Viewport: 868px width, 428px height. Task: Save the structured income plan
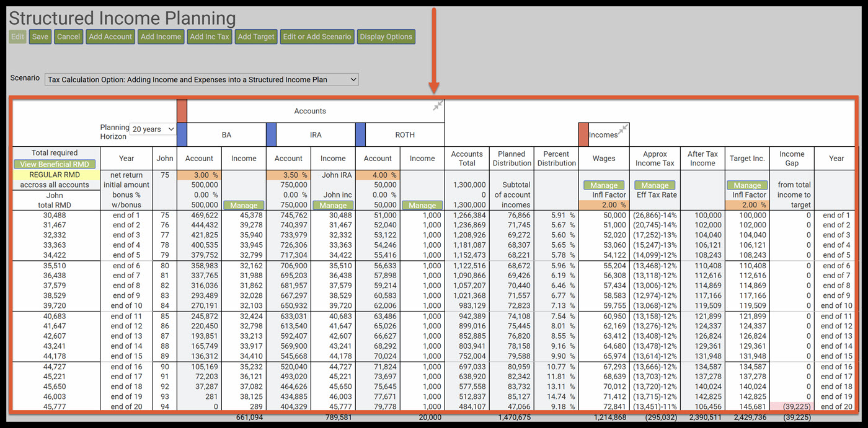40,37
